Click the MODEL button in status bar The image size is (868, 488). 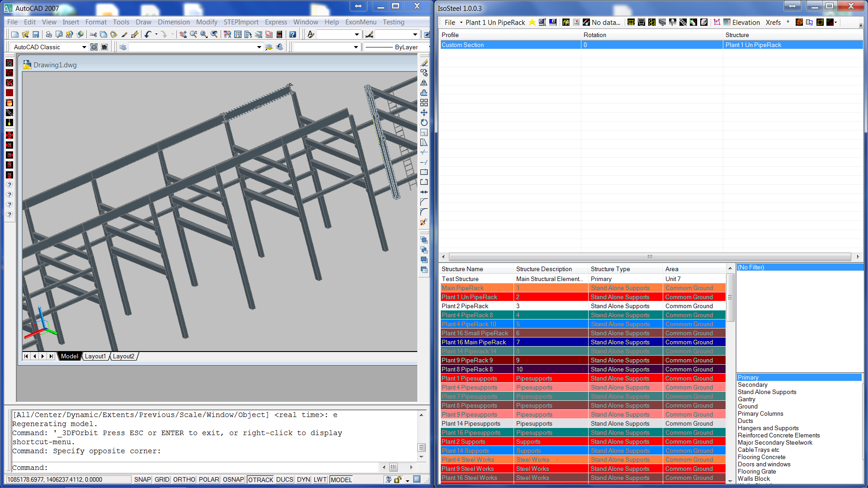pyautogui.click(x=341, y=479)
